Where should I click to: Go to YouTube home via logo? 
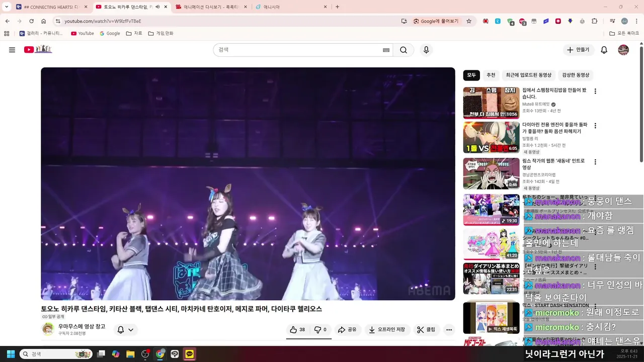point(38,49)
